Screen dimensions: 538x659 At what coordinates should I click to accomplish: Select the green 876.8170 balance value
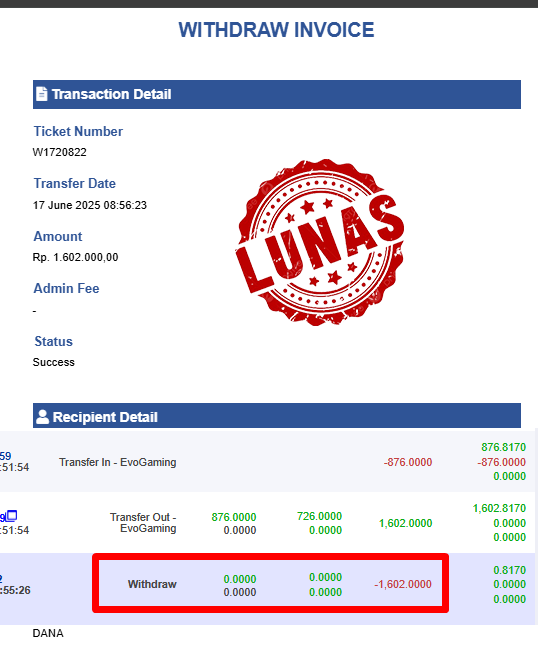pos(504,447)
